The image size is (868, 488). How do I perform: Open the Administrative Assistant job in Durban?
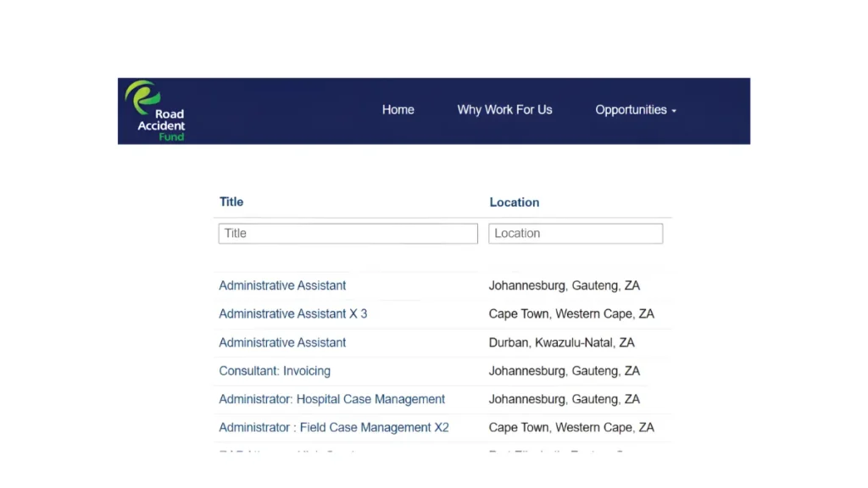pos(282,343)
